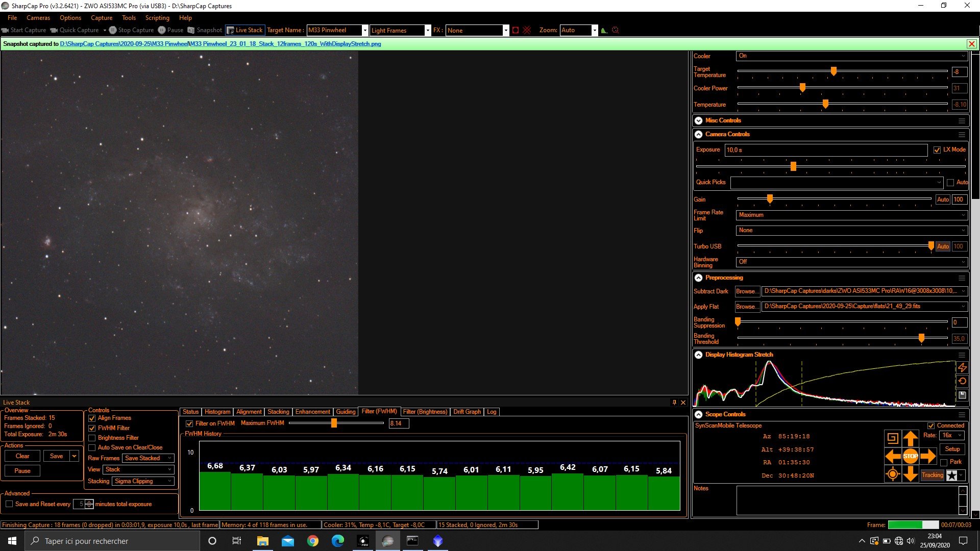The height and width of the screenshot is (551, 980).
Task: Toggle the Live Stack toolbar button
Action: [245, 30]
